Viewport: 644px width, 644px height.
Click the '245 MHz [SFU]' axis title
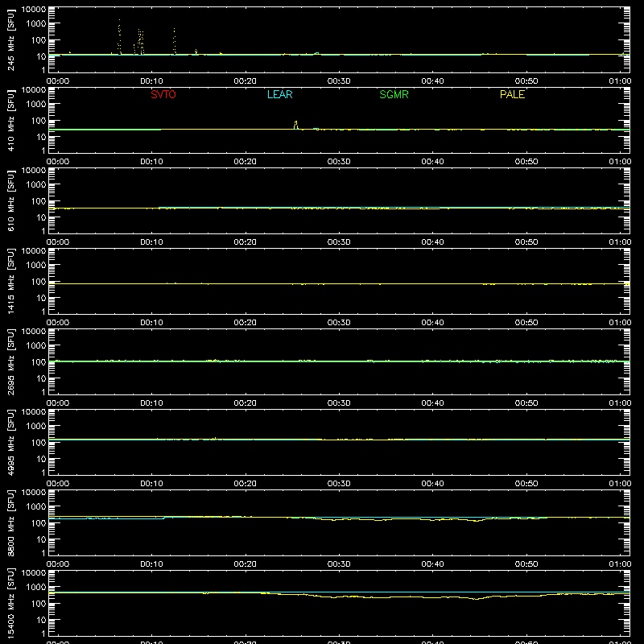(x=10, y=39)
